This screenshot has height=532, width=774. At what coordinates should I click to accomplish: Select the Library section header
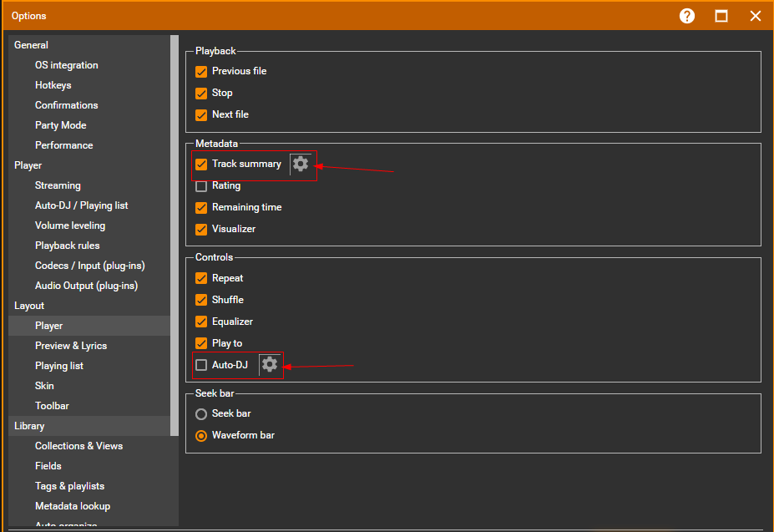29,426
